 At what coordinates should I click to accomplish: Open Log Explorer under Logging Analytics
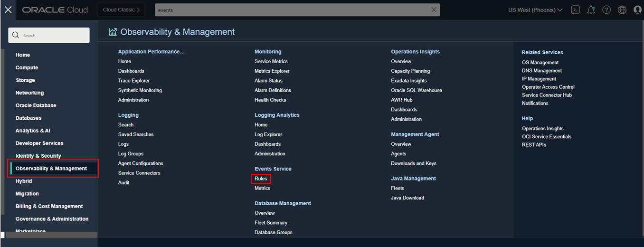click(268, 134)
